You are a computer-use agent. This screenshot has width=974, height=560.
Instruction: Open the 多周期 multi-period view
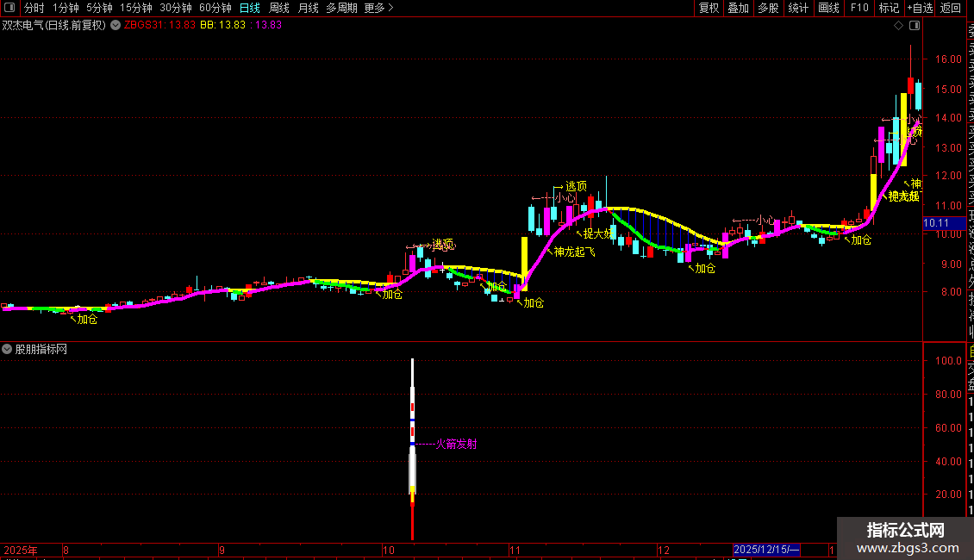[x=341, y=8]
